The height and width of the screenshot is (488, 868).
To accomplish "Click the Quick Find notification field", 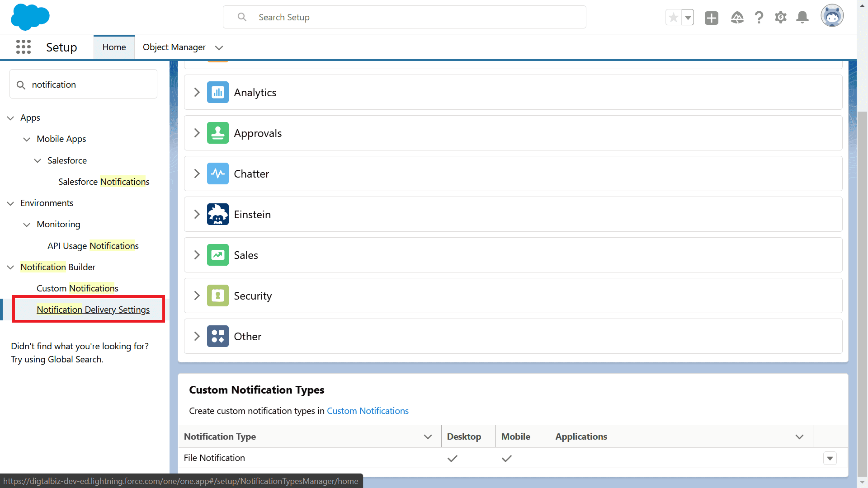I will (84, 84).
